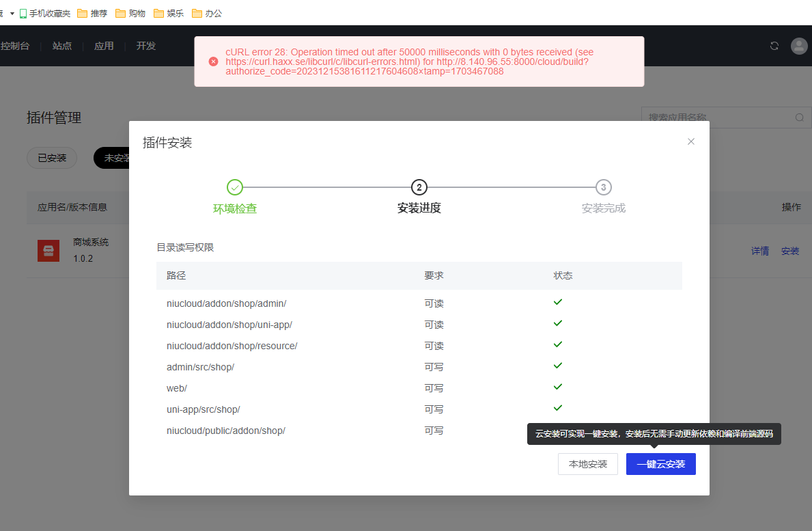This screenshot has height=531, width=812.
Task: Click the refresh icon in top bar
Action: tap(774, 46)
